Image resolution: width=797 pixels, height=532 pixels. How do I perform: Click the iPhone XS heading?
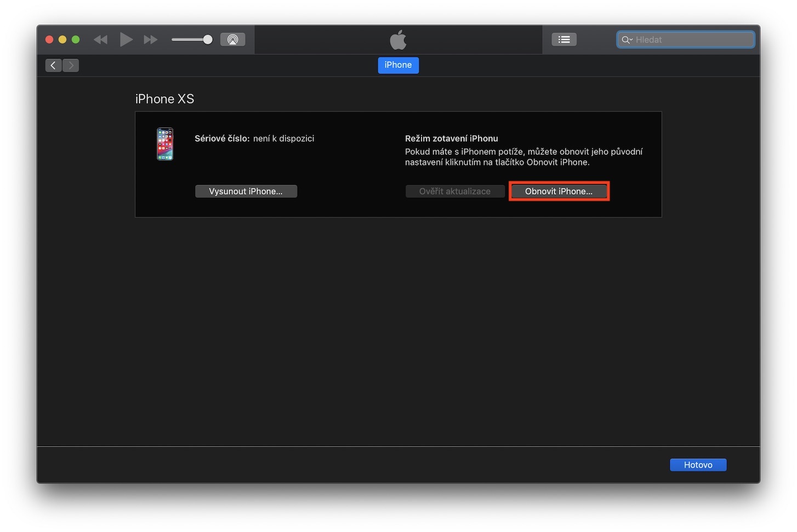[x=164, y=99]
